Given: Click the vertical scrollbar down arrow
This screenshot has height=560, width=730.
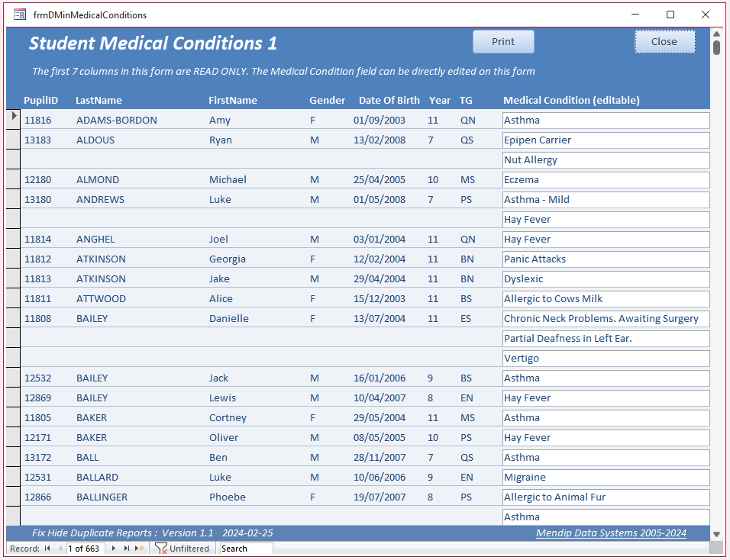Looking at the screenshot, I should pos(716,534).
